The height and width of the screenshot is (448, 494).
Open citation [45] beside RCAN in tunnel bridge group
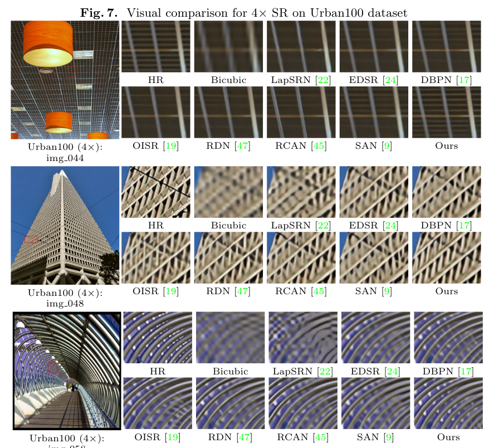pyautogui.click(x=320, y=437)
